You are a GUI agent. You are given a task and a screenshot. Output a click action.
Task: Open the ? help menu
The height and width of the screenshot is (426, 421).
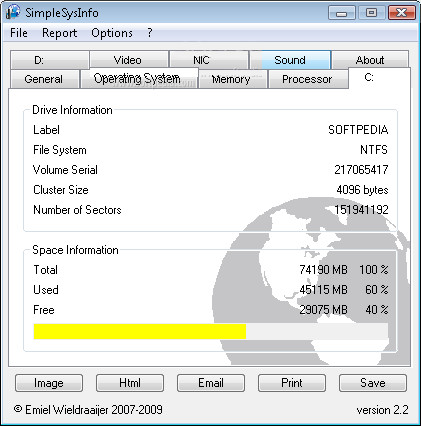pos(150,33)
